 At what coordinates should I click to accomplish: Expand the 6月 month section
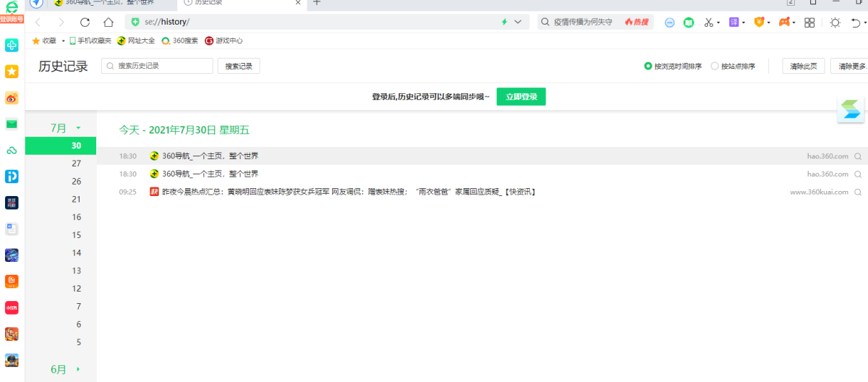78,370
